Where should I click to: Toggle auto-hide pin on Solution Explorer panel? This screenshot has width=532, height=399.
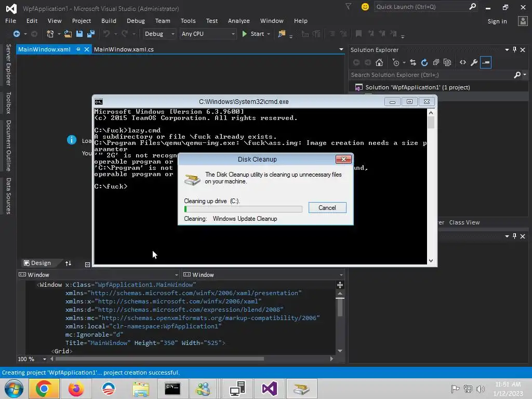514,49
